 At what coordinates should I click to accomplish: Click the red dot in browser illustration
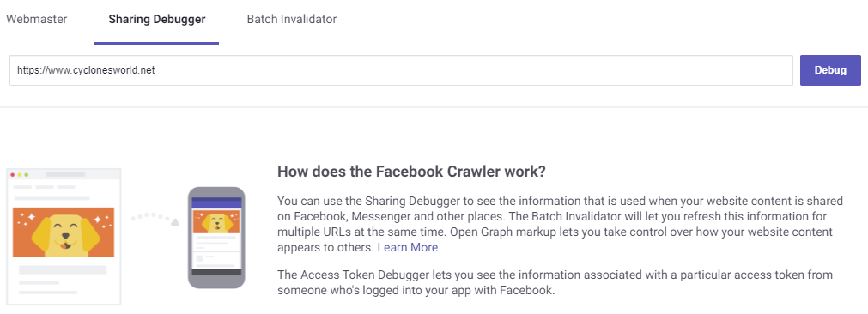coord(12,175)
